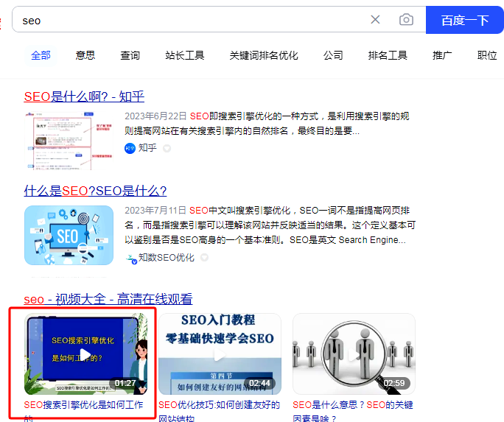Open image search via the camera icon
Image resolution: width=504 pixels, height=422 pixels.
[406, 20]
